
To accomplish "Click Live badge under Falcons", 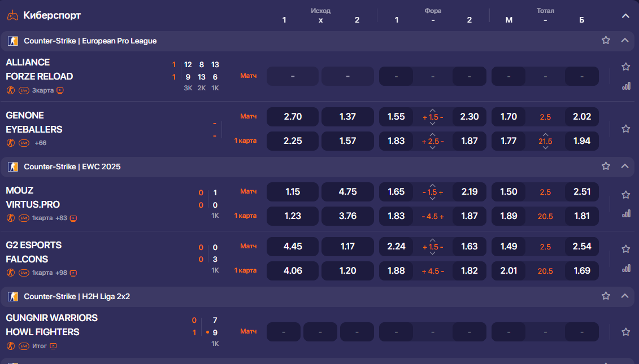I will click(x=24, y=273).
